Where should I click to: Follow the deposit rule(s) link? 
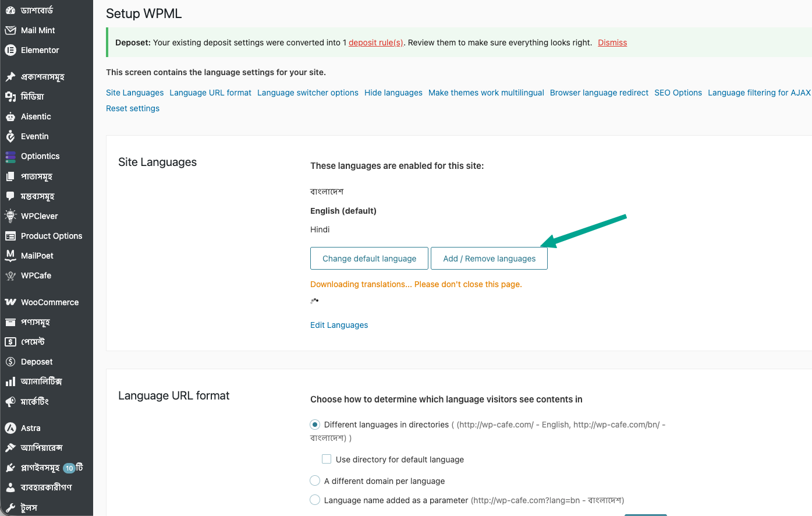(375, 43)
